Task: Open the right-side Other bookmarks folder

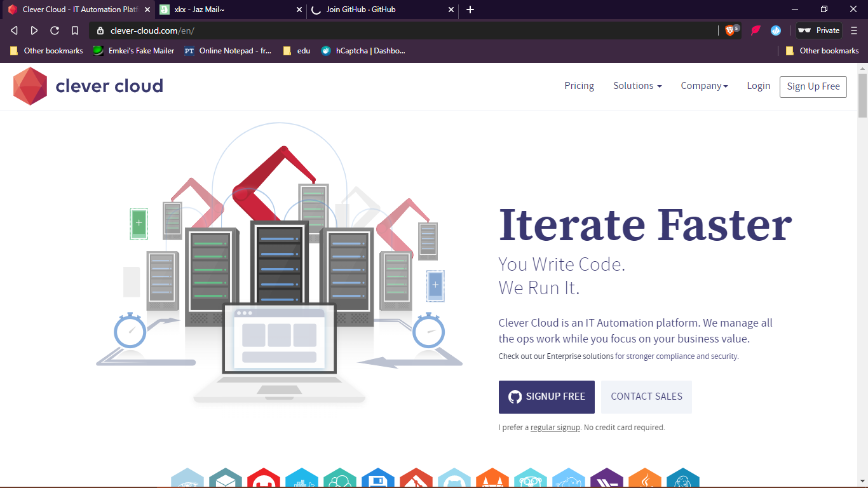Action: pos(822,51)
